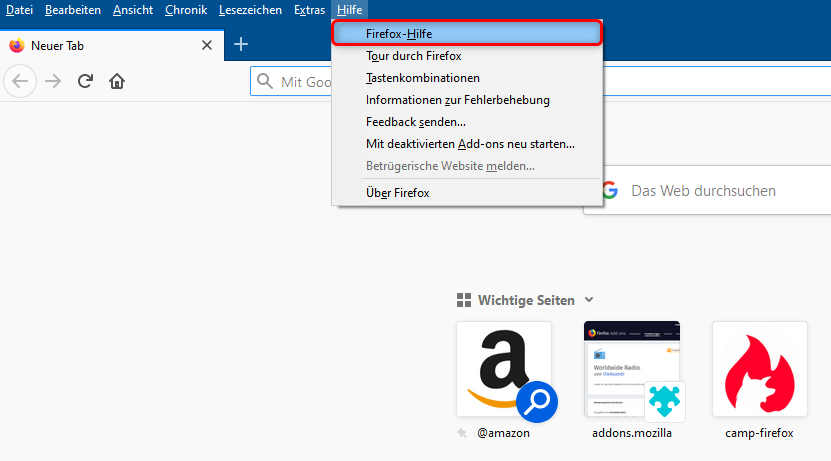This screenshot has height=461, width=831.
Task: Click the back arrow navigation button
Action: pos(20,81)
